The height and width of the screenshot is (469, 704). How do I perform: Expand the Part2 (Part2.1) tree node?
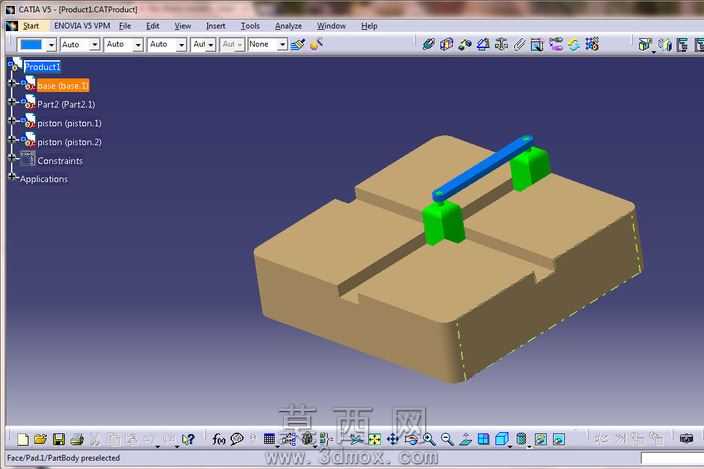point(12,102)
